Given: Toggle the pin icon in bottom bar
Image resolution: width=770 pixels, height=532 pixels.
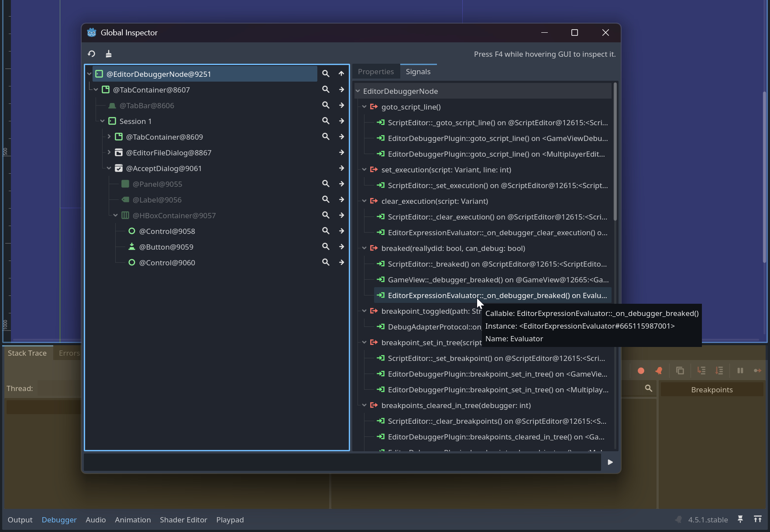Looking at the screenshot, I should 740,519.
